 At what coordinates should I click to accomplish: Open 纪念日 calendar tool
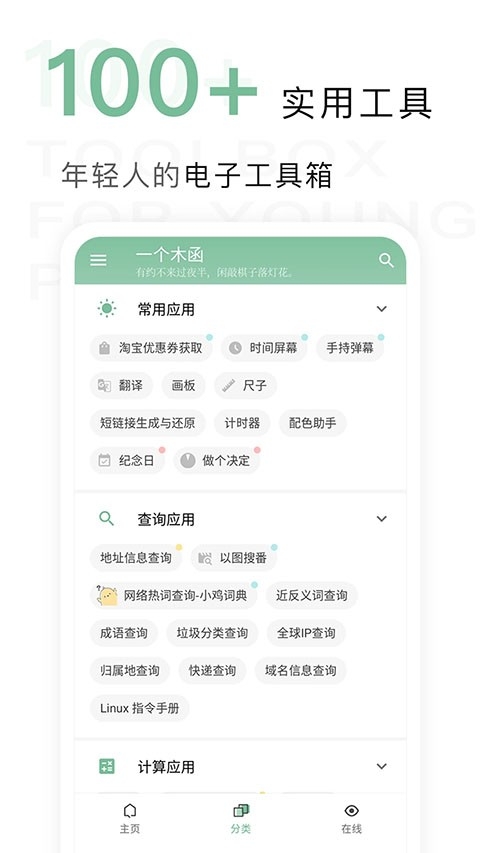[127, 461]
